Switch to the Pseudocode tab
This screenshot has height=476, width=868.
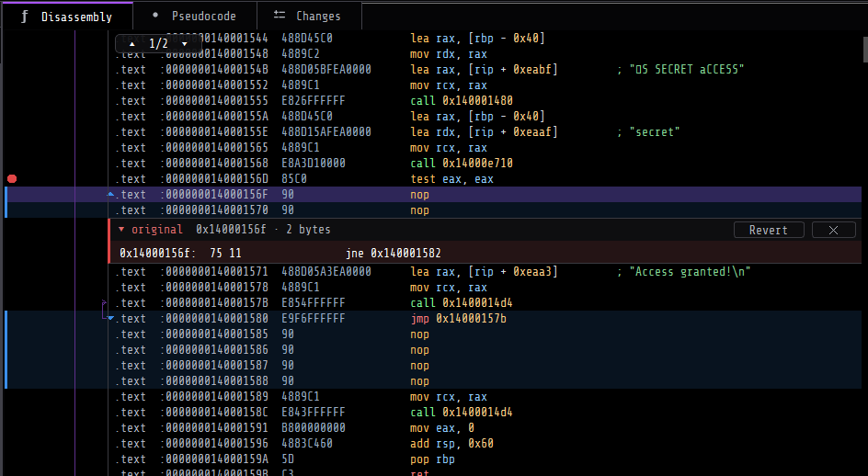point(195,16)
